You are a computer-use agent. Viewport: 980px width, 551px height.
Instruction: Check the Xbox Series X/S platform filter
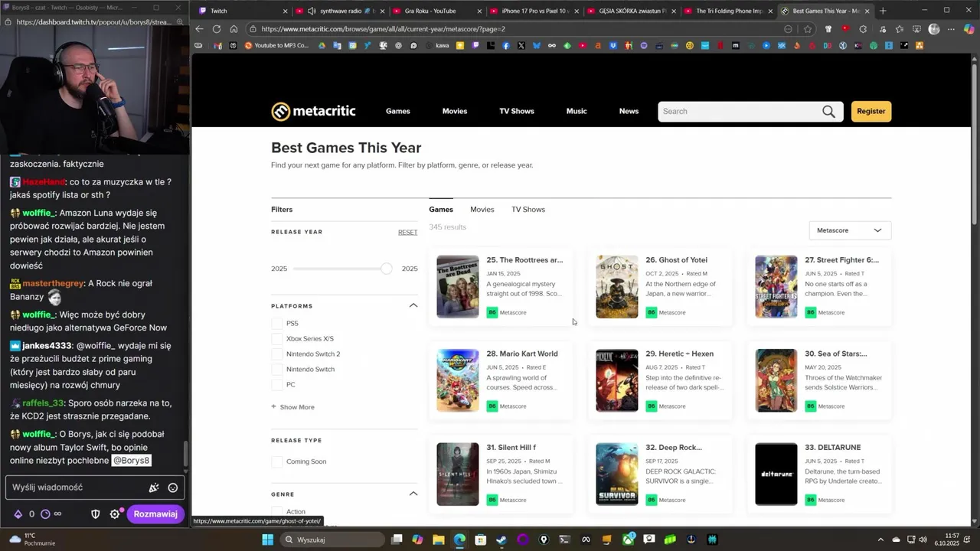277,339
